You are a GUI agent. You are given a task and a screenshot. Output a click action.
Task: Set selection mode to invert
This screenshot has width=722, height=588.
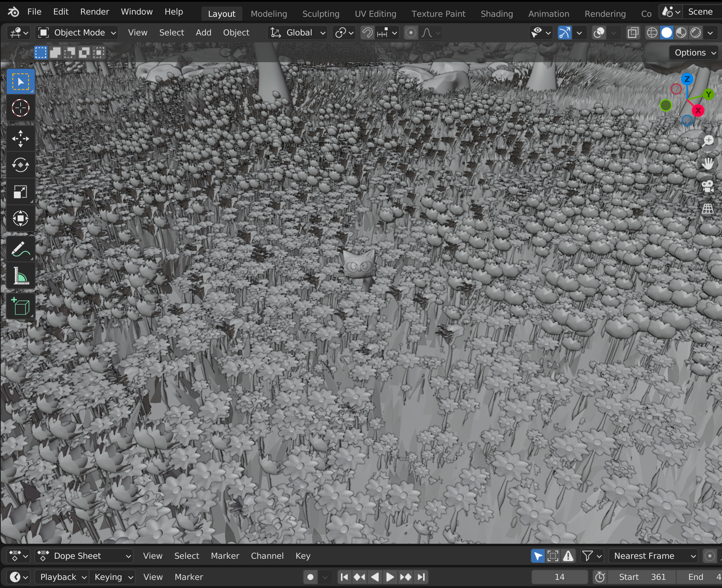[x=84, y=52]
